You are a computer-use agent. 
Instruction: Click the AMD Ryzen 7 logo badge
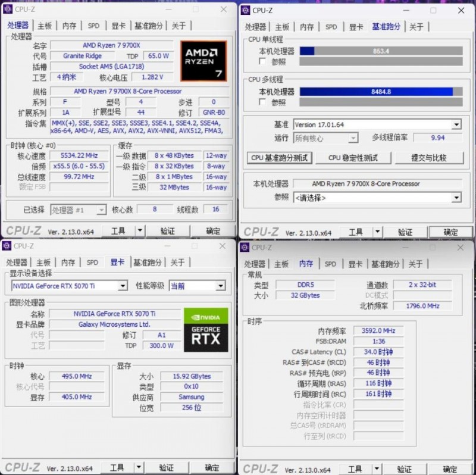(203, 61)
